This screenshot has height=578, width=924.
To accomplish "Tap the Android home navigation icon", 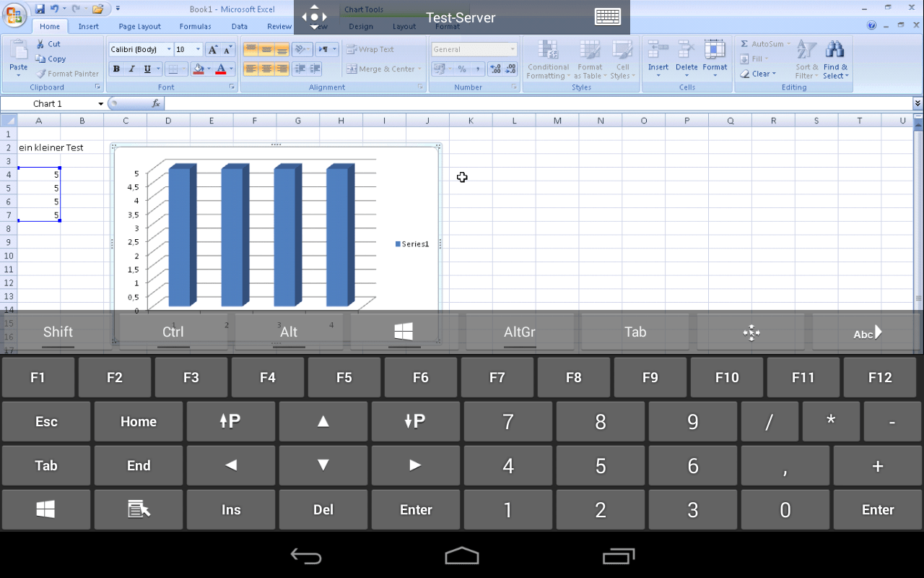I will (x=462, y=556).
